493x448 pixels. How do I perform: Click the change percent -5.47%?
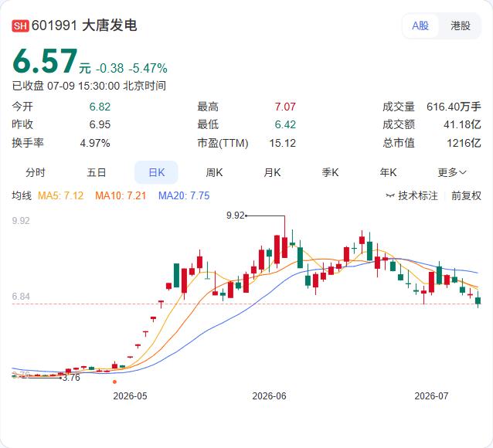148,68
